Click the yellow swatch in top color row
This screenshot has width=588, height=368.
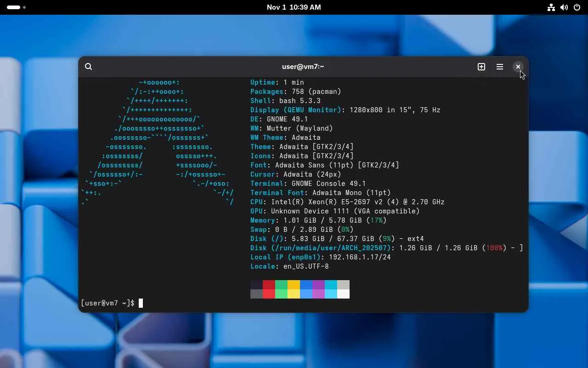click(x=294, y=285)
